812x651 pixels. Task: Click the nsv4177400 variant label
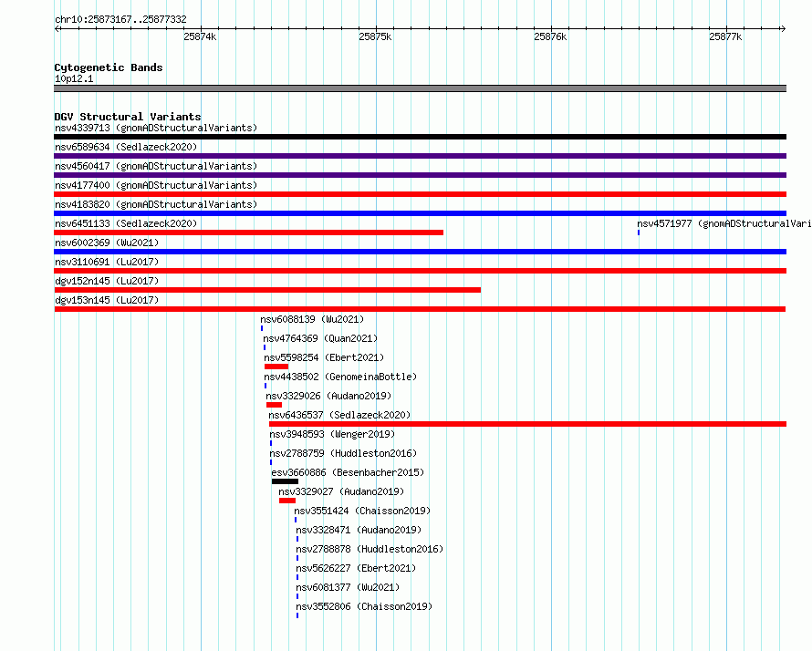156,185
